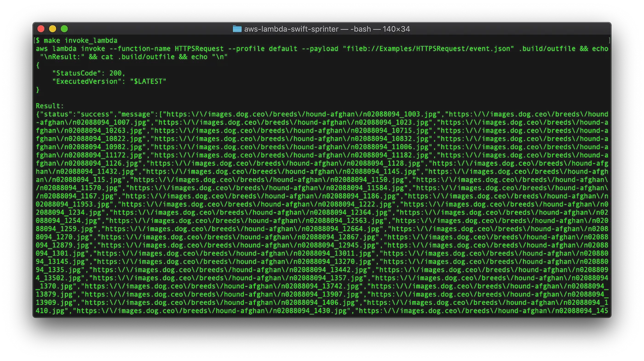This screenshot has width=644, height=361.
Task: Click the n02088094_10715.jpg URL
Action: 291,131
